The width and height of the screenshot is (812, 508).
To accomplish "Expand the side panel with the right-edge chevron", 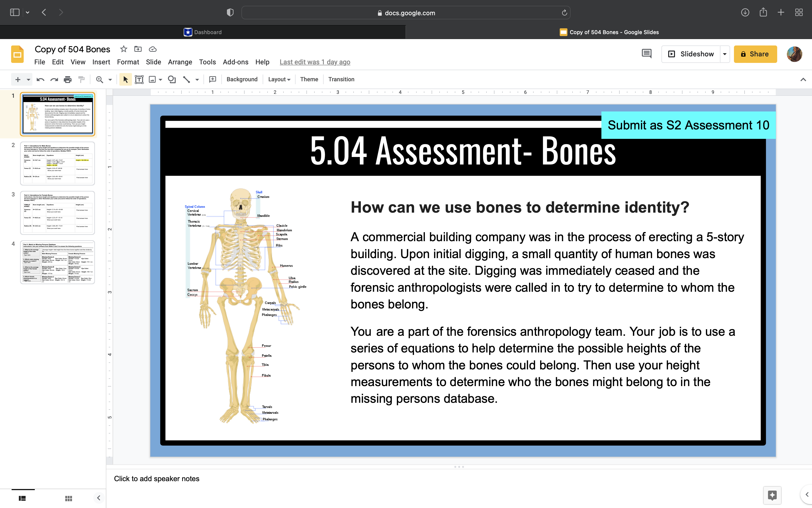I will pyautogui.click(x=807, y=494).
